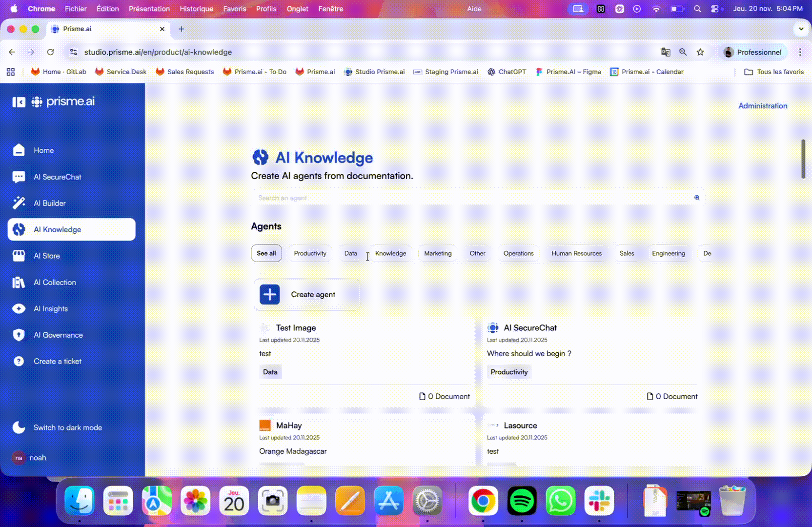Filter agents by Other
The image size is (812, 527).
click(477, 253)
